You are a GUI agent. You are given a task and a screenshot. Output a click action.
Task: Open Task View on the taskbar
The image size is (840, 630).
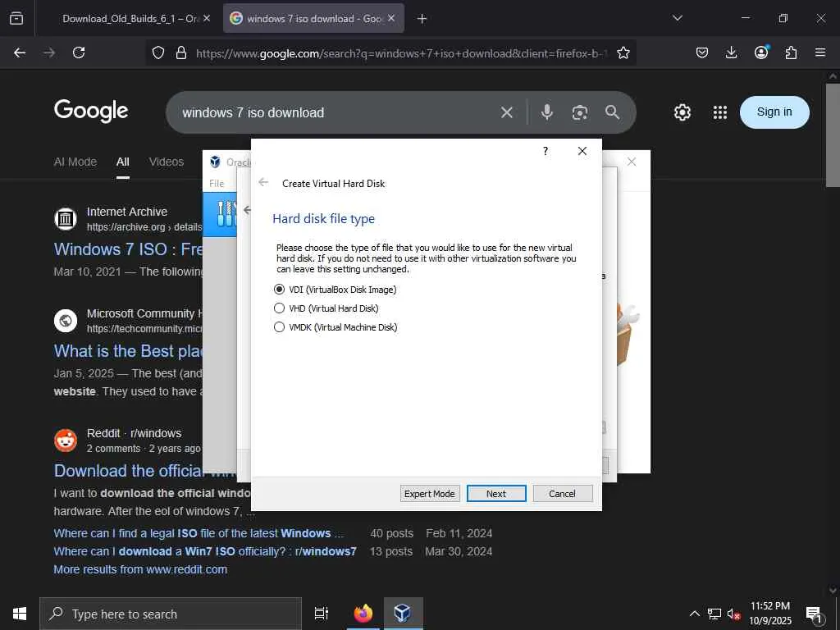tap(321, 614)
